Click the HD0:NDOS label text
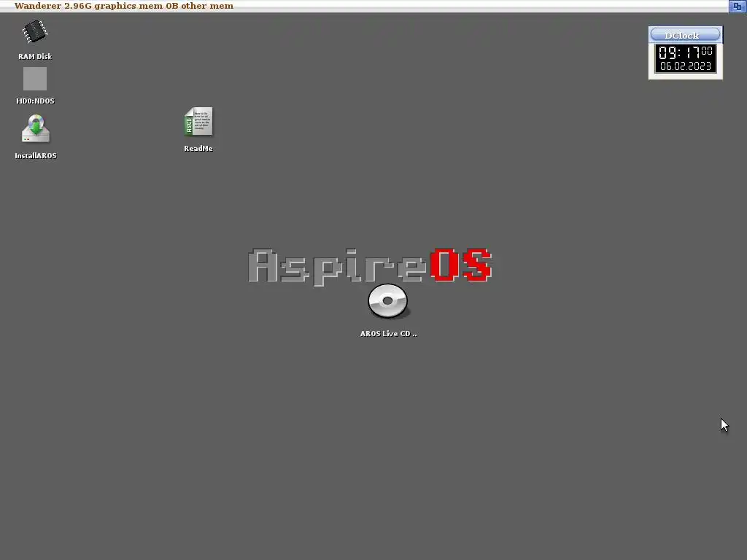The height and width of the screenshot is (560, 747). tap(35, 101)
